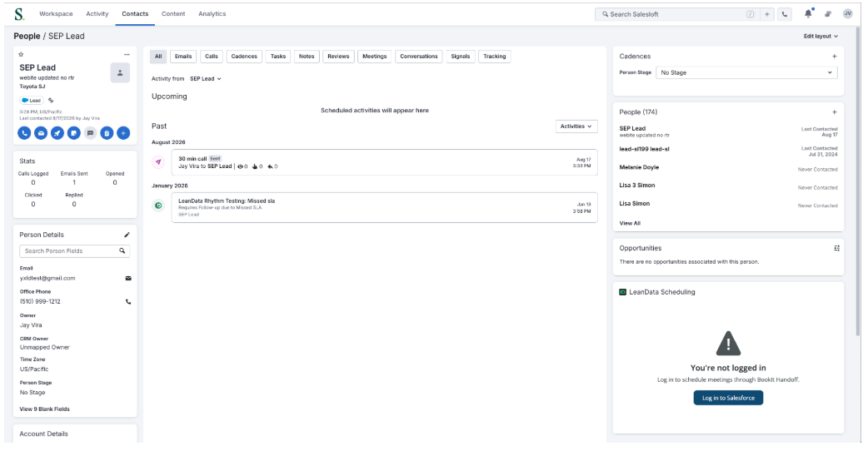The image size is (868, 451).
Task: Open the dialer phone icon in header
Action: coord(785,14)
